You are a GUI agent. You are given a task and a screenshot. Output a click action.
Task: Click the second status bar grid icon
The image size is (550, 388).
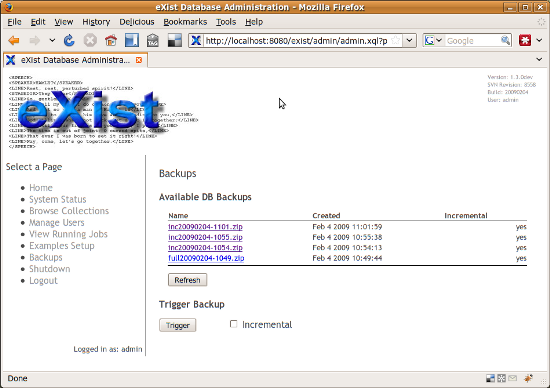tap(502, 378)
